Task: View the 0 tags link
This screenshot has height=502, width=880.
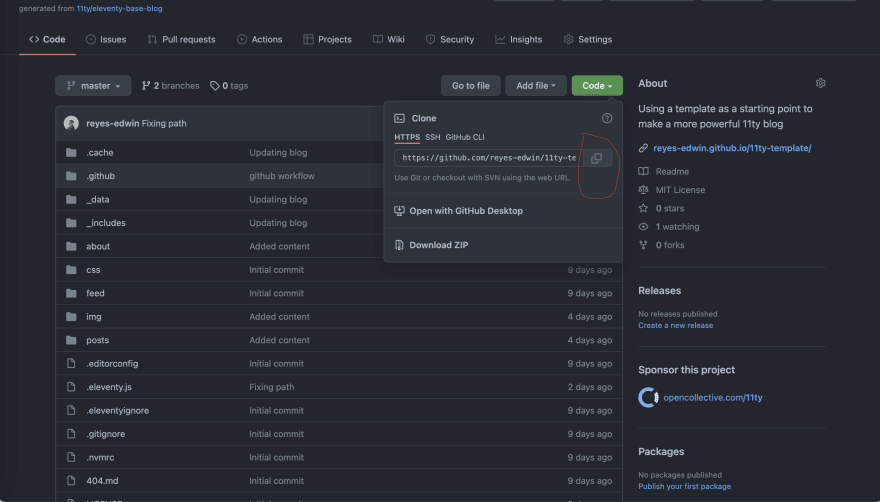Action: coord(229,86)
